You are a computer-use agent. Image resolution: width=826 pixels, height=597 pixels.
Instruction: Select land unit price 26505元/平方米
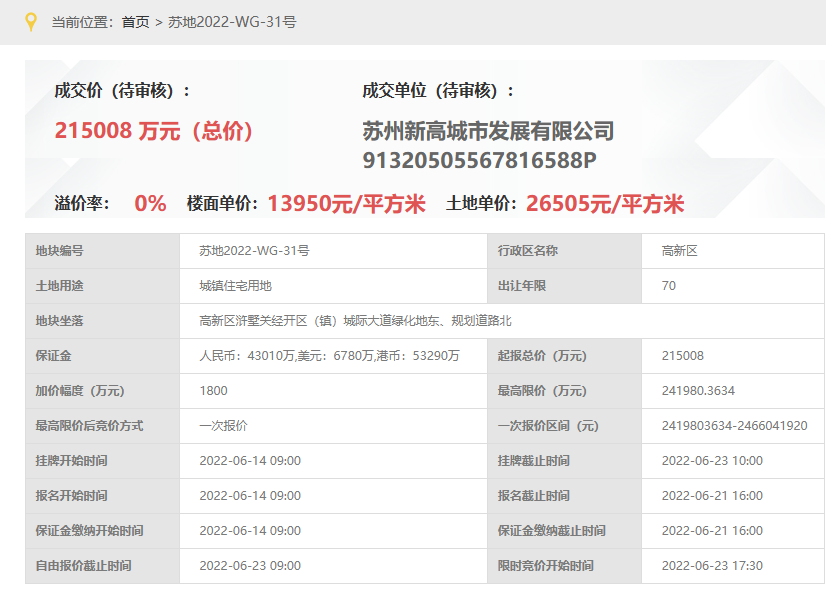coord(605,203)
